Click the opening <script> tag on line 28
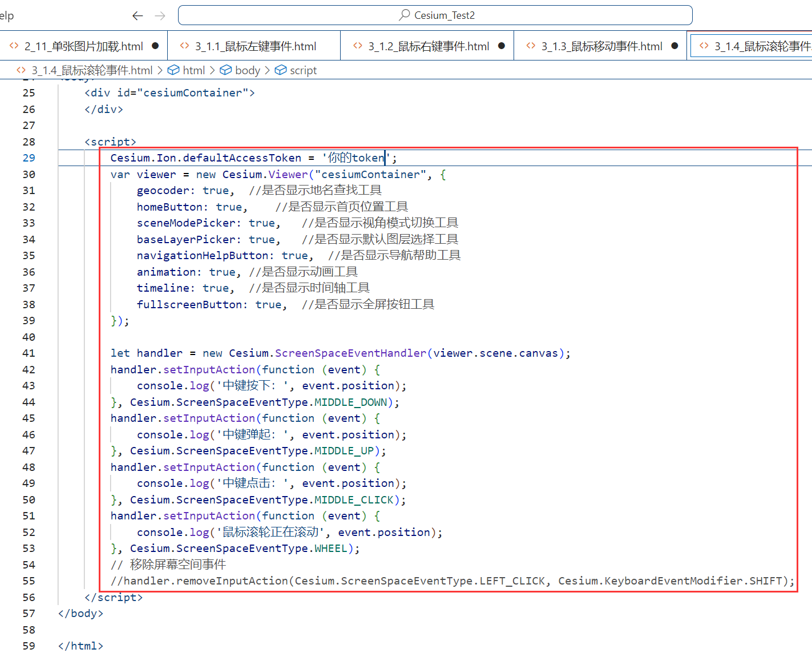Screen dimensions: 812x661 click(110, 142)
